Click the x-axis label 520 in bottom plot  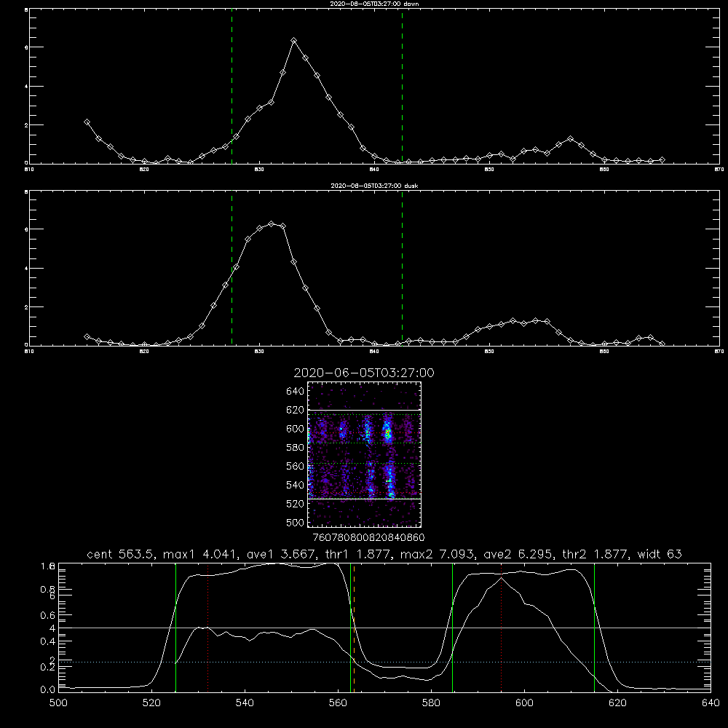click(151, 703)
